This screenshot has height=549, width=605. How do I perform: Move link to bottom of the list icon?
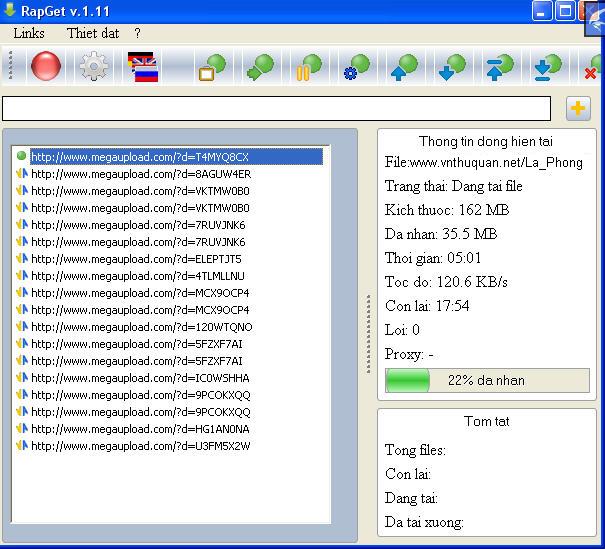point(548,67)
